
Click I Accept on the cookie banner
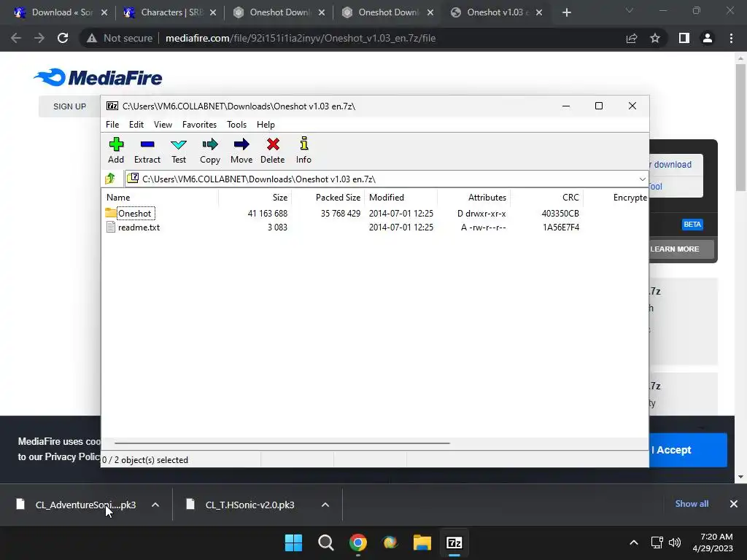click(688, 450)
